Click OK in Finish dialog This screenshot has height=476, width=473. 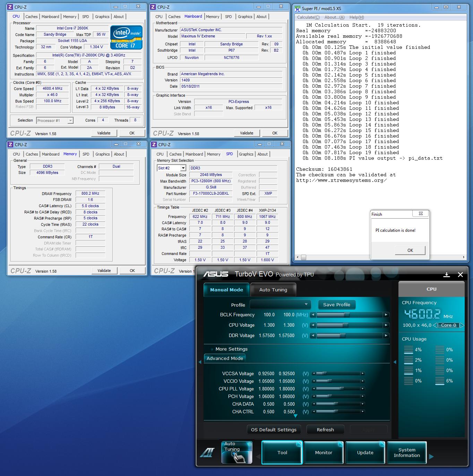pyautogui.click(x=410, y=250)
